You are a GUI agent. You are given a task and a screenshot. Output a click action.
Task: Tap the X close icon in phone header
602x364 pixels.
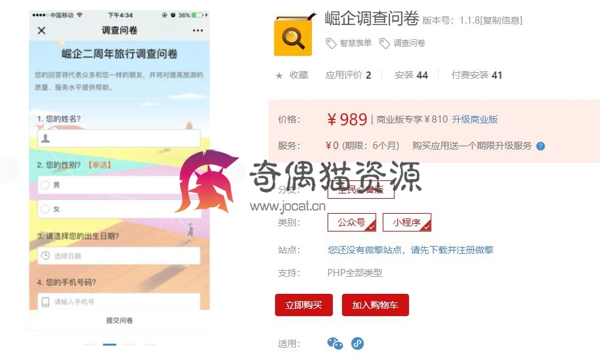tap(41, 30)
